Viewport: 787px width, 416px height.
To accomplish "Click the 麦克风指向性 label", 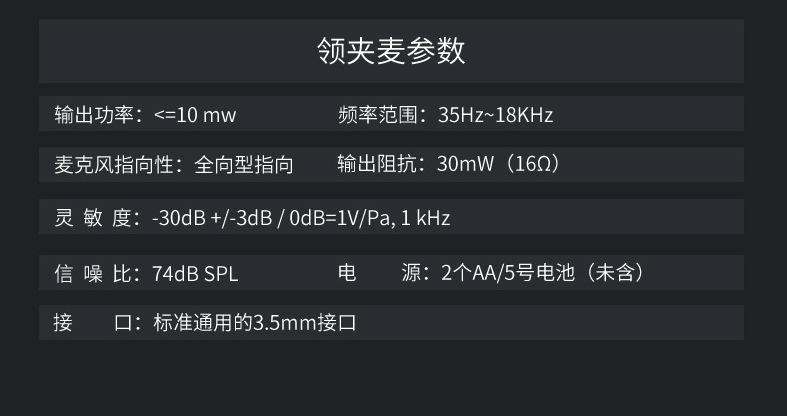I will coord(114,165).
